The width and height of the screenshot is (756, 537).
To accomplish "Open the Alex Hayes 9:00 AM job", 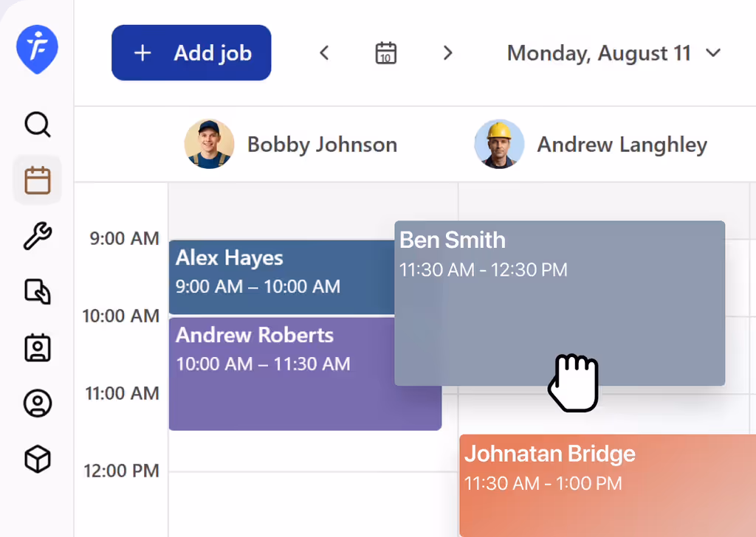I will pos(282,277).
